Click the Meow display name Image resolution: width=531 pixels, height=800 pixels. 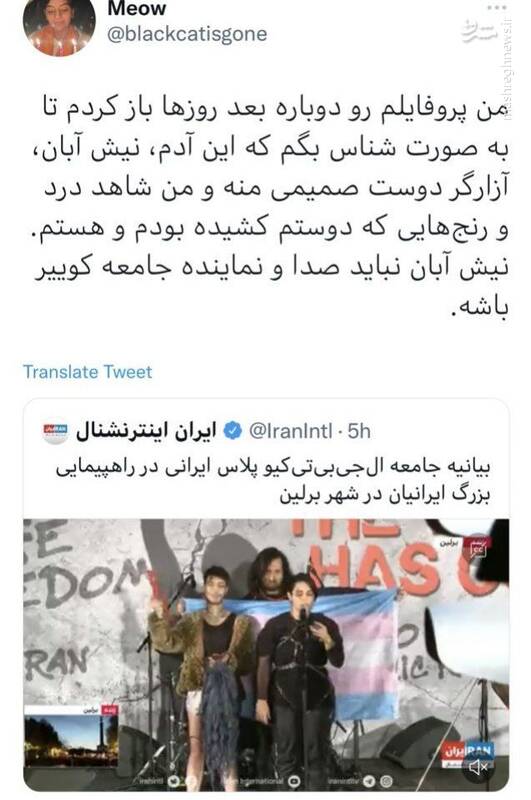click(x=137, y=8)
